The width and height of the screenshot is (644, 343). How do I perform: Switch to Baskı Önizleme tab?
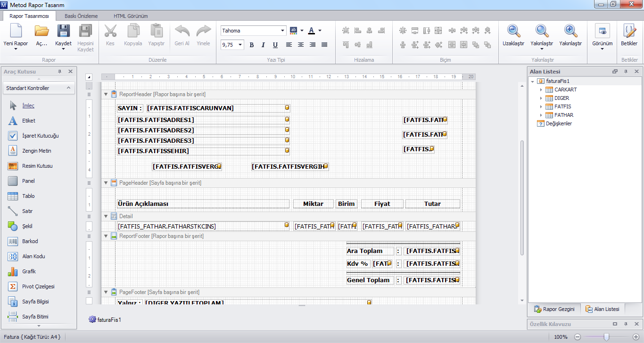tap(81, 16)
